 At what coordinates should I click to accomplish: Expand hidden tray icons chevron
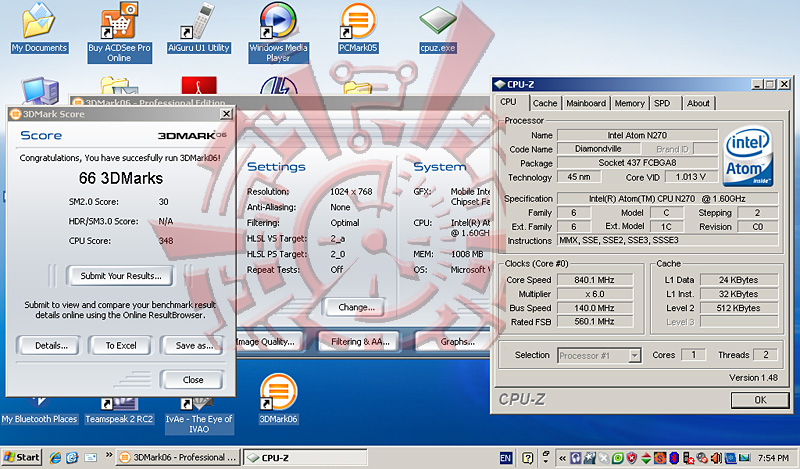563,458
